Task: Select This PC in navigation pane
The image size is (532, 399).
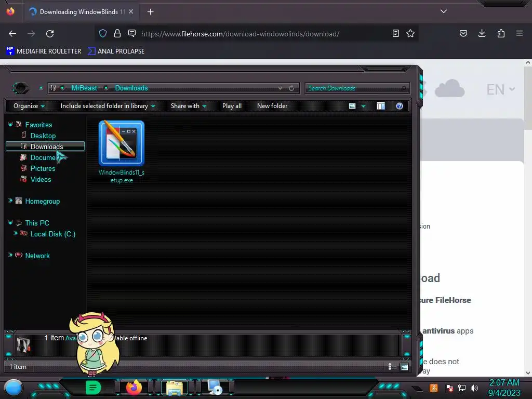Action: click(x=37, y=223)
